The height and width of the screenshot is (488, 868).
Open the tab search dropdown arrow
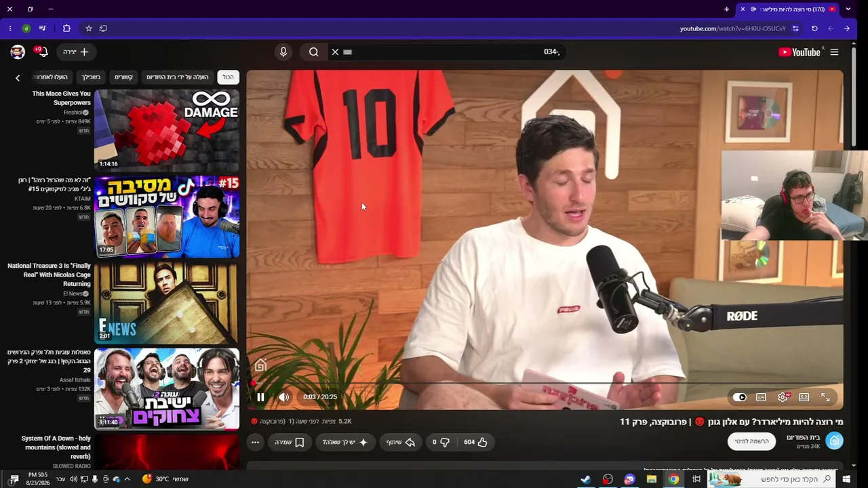click(x=848, y=9)
